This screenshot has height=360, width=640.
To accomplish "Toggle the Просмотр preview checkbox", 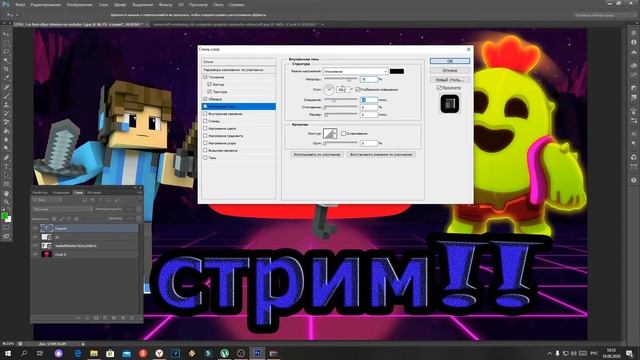I will pyautogui.click(x=439, y=88).
